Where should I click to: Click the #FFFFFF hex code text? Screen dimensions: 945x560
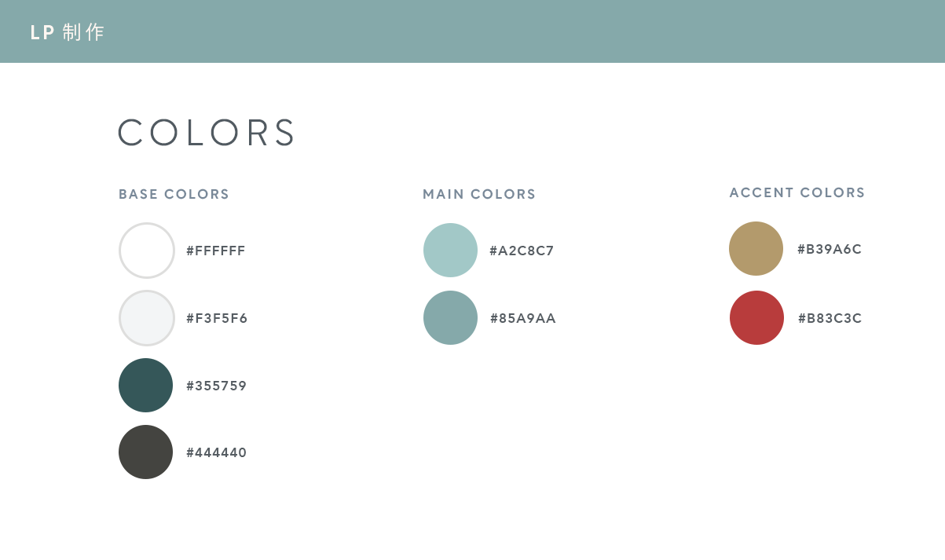pyautogui.click(x=216, y=251)
